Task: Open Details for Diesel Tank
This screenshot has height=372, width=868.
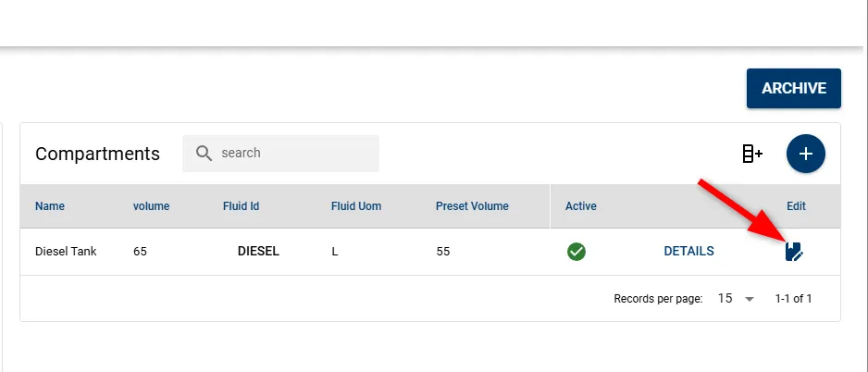Action: (688, 252)
